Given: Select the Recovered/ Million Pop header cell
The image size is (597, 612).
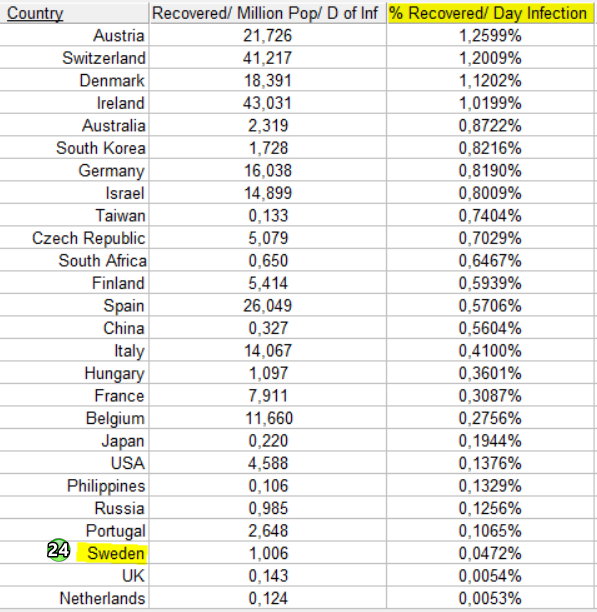Looking at the screenshot, I should (268, 13).
